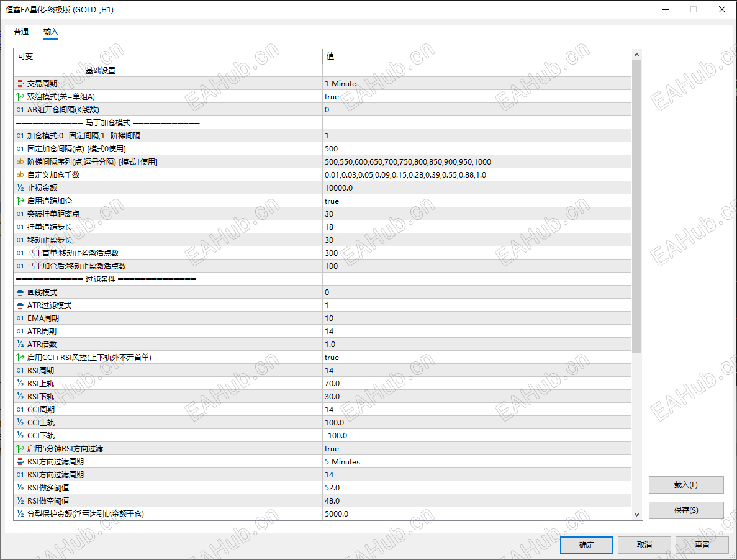
Task: Click the string icon beside 阶梯间隔序列
Action: click(20, 162)
